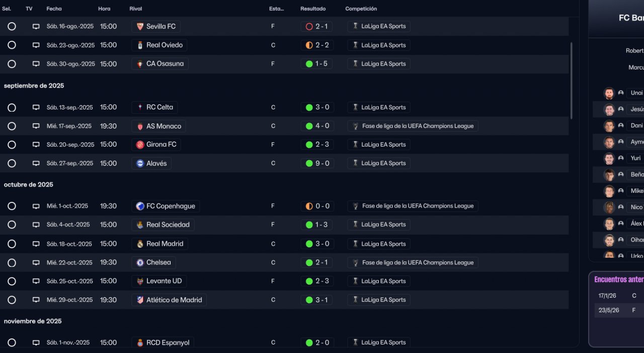
Task: Select the RC Celta match radio button
Action: coord(12,107)
